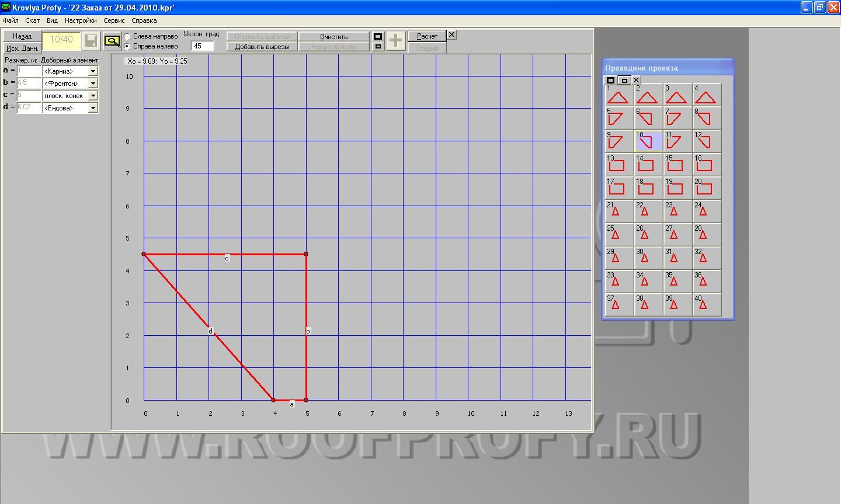Select triangle slope 1 in Проводник проекта
841x504 pixels.
coord(620,95)
